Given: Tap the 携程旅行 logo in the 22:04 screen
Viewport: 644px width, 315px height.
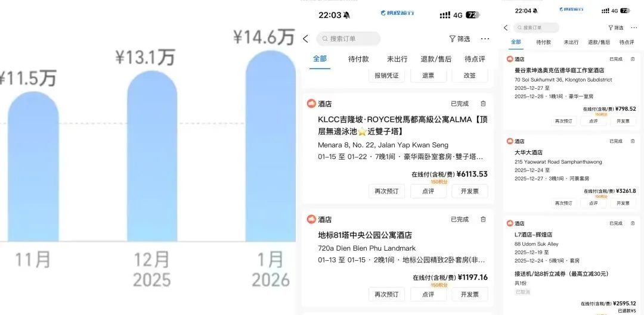Looking at the screenshot, I should pyautogui.click(x=571, y=9).
